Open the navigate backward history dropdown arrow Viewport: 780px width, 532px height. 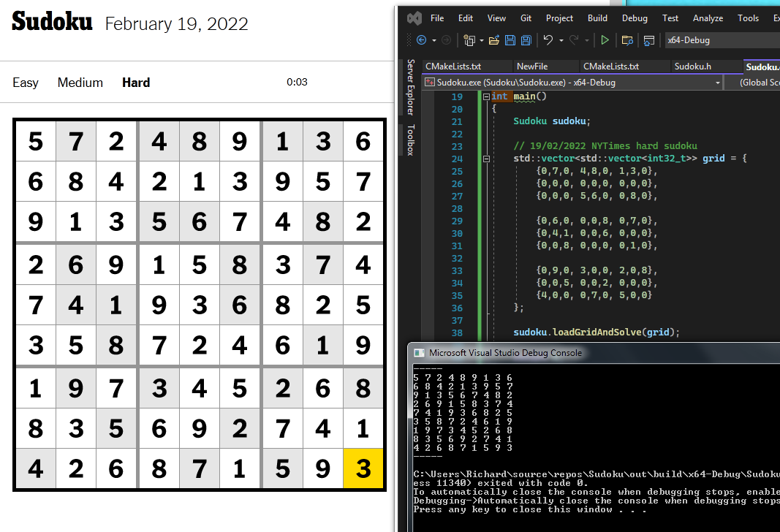click(x=434, y=41)
